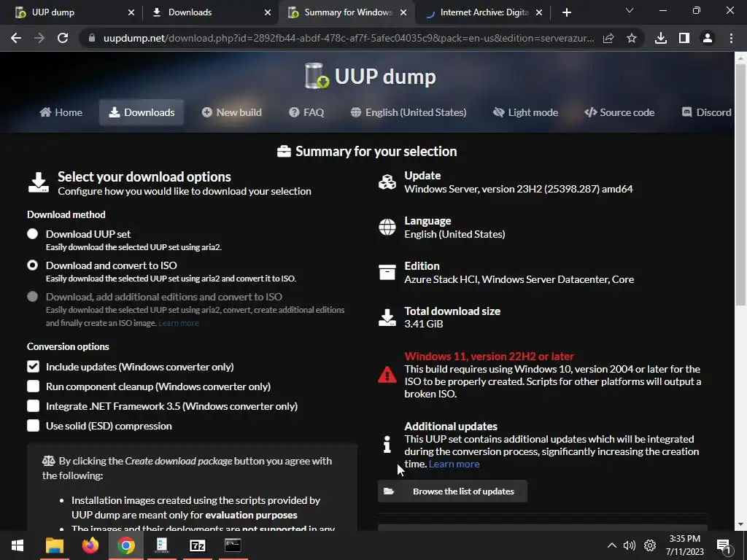The image size is (747, 560).
Task: Open Windows Start menu
Action: pos(18,545)
